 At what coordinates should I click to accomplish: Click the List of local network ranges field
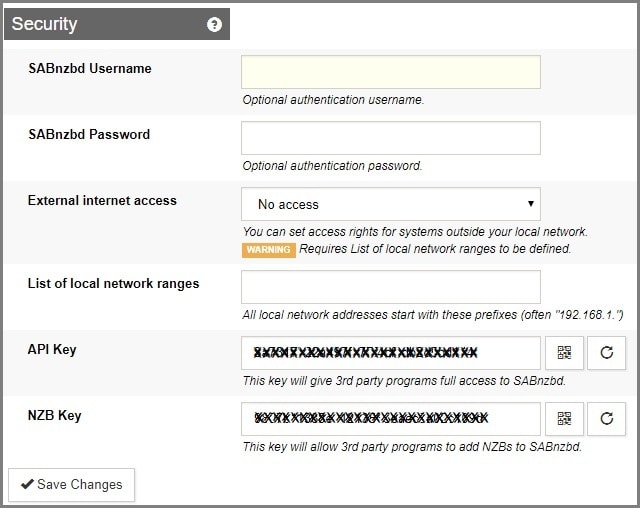click(391, 287)
